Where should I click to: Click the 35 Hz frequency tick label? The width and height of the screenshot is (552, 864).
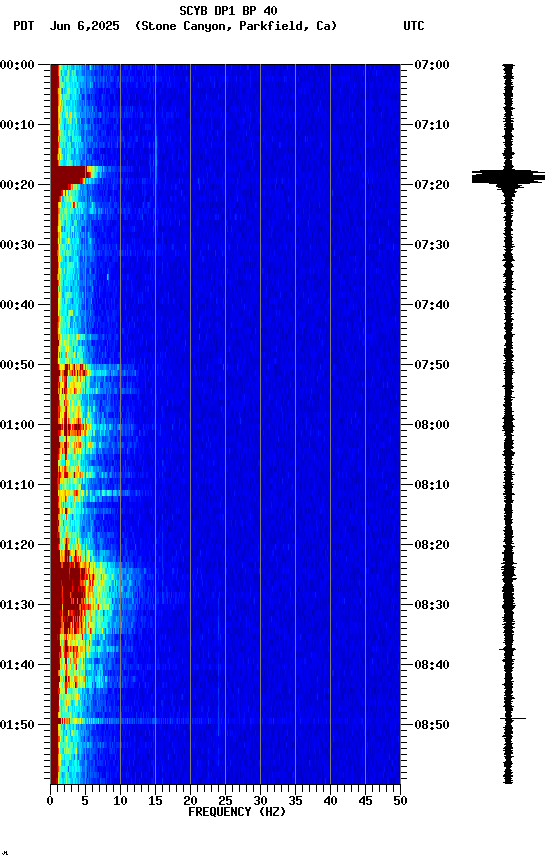point(295,801)
